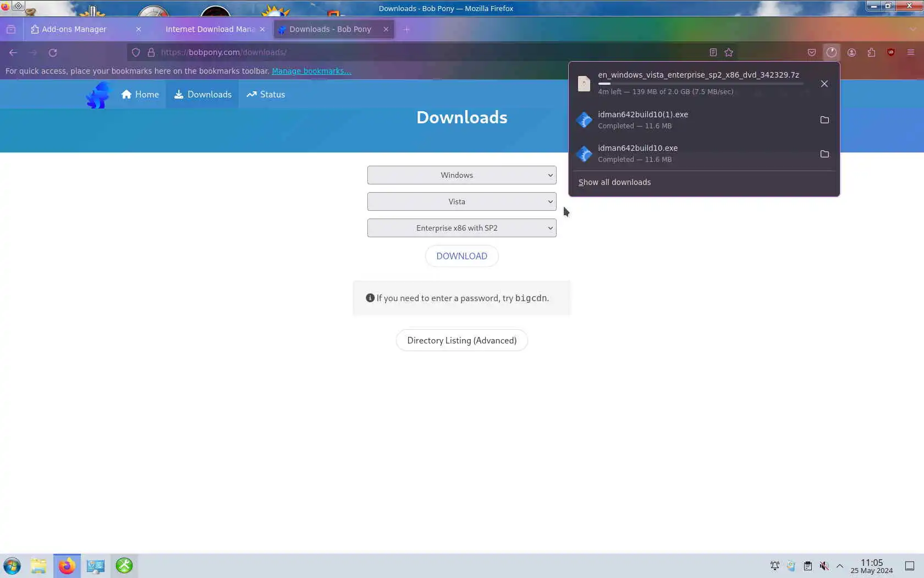This screenshot has width=924, height=578.
Task: Close the Downloads - Bob Pony tab
Action: tap(386, 29)
